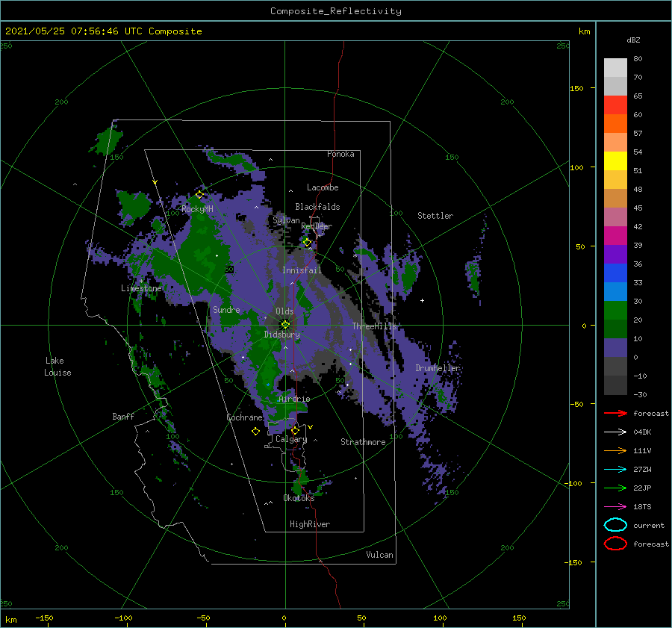
Task: Click the Airdrie city label
Action: coord(294,399)
